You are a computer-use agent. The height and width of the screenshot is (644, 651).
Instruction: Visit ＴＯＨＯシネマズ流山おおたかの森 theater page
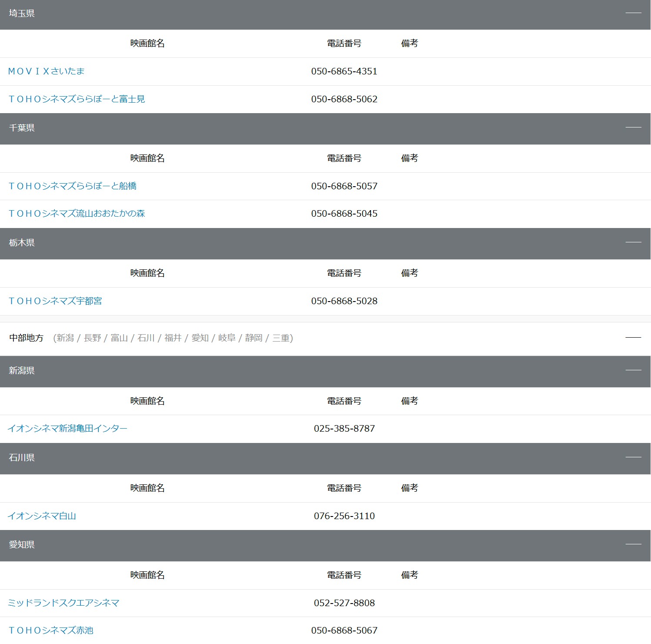(77, 214)
